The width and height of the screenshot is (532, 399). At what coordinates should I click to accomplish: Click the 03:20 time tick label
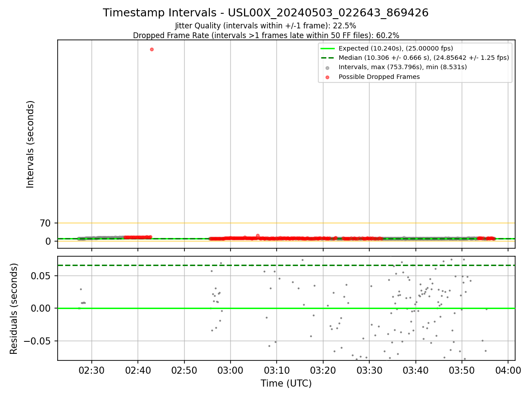[x=323, y=371]
